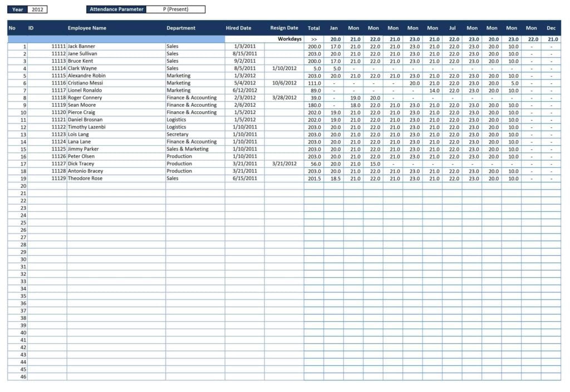Select the Total column header
The image size is (570, 392).
point(314,28)
